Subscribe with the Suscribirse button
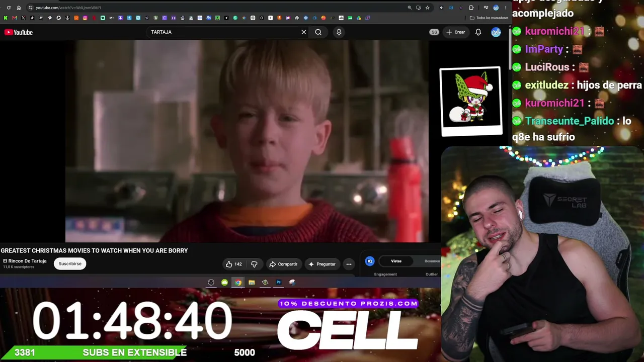This screenshot has width=644, height=362. [70, 263]
